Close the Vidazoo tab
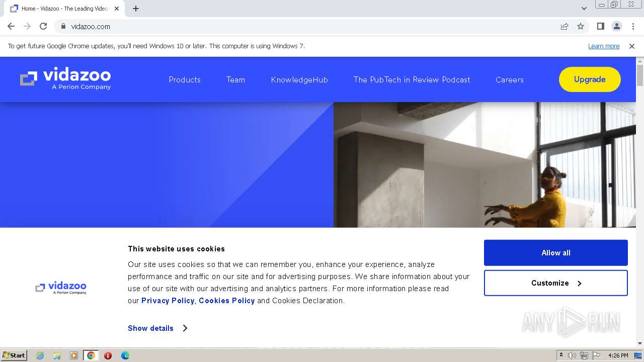 (x=117, y=9)
